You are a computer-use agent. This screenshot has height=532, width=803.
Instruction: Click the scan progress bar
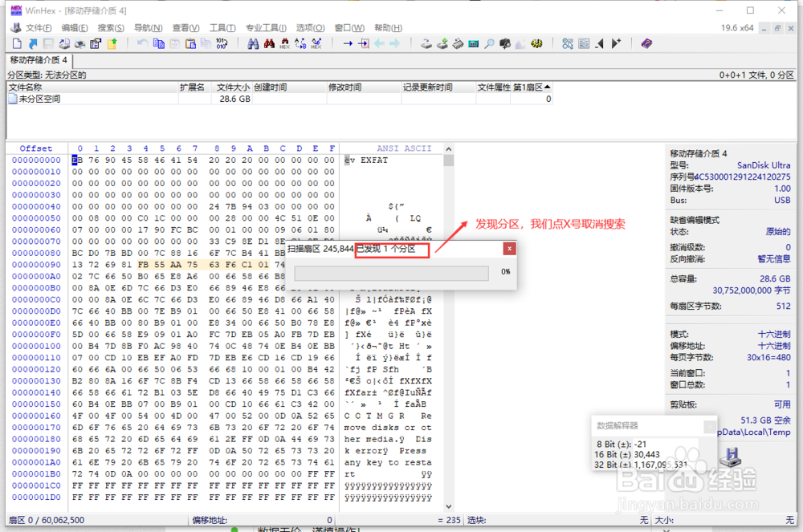tap(391, 273)
